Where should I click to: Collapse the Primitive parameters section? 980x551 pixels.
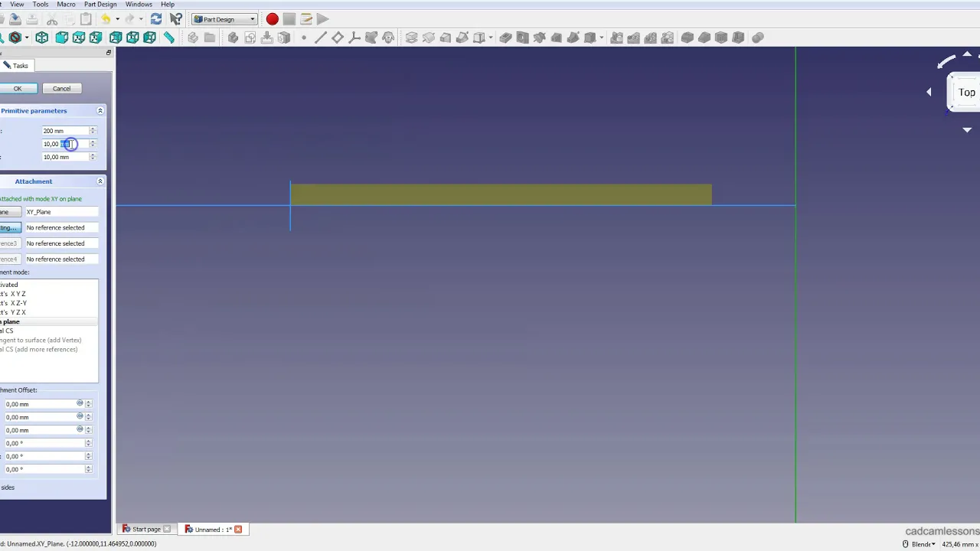[x=100, y=111]
